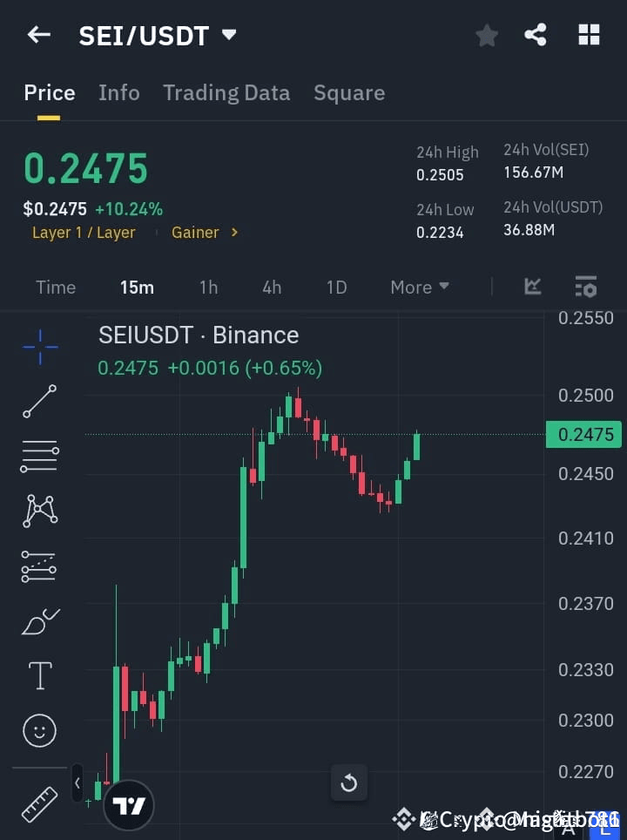627x840 pixels.
Task: Select the 1D chart interval
Action: (337, 288)
